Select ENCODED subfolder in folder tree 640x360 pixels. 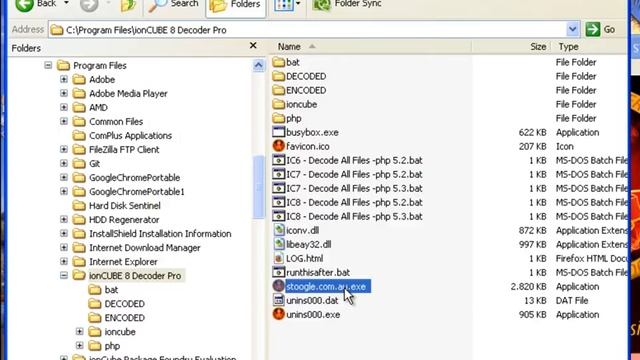pos(124,318)
